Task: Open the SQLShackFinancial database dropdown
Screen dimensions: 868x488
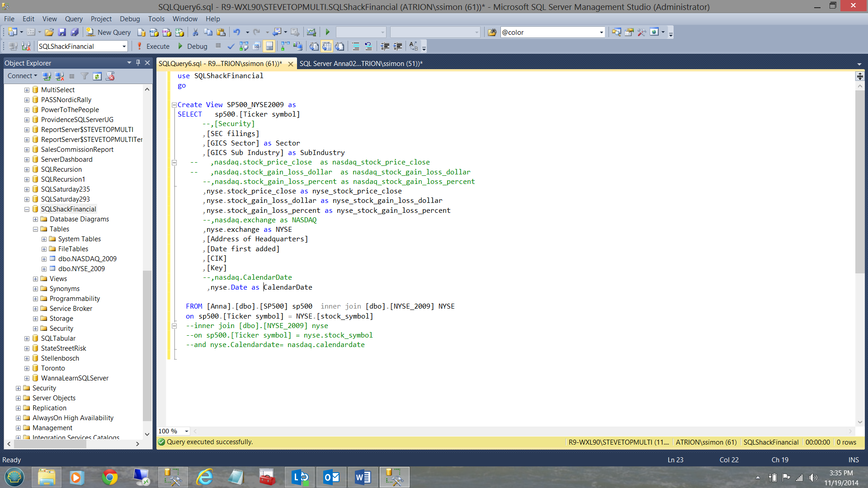Action: 124,46
